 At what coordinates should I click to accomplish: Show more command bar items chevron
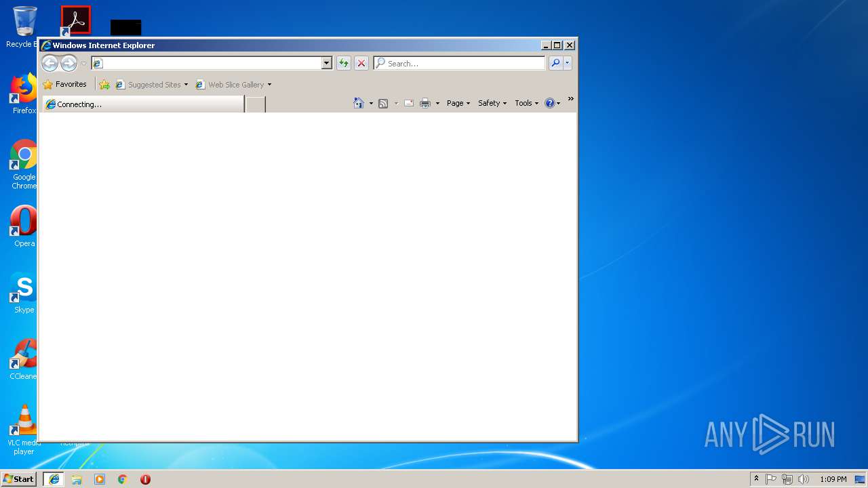(x=570, y=99)
